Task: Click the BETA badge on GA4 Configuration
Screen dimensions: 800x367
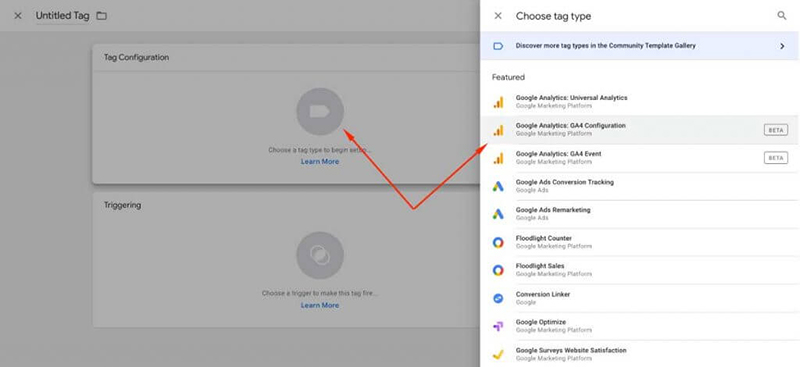Action: [776, 130]
